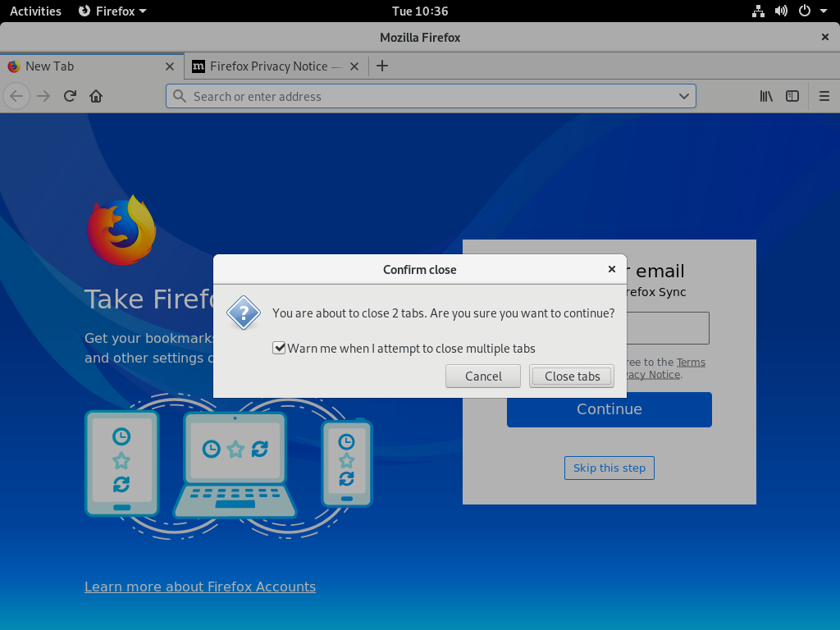Expand the system menu arrow

click(824, 11)
